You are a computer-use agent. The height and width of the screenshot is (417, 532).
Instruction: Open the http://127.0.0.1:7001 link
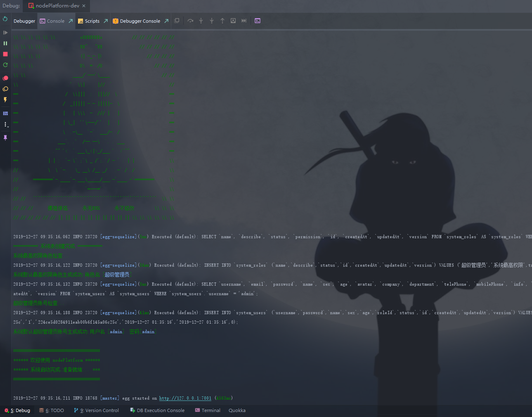click(x=185, y=398)
